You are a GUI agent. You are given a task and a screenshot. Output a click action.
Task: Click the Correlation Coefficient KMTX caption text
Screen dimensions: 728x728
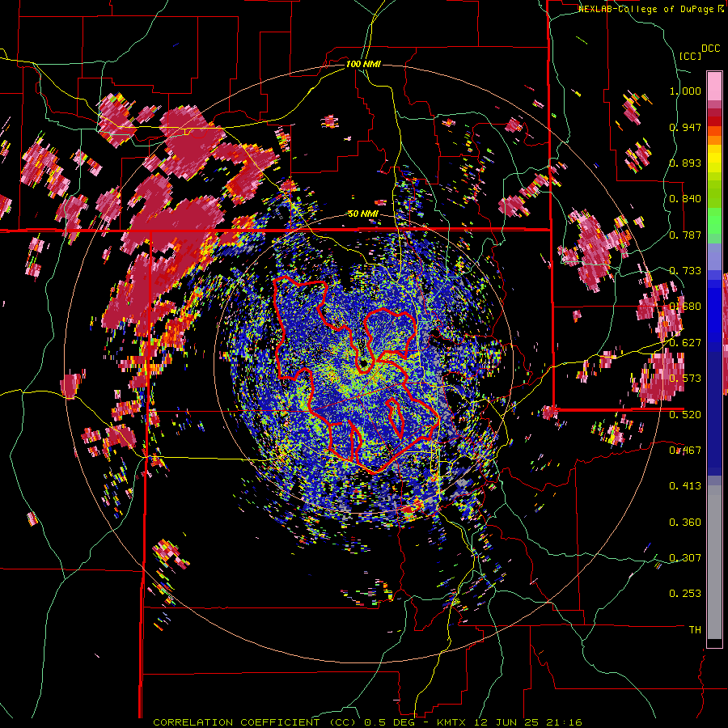pos(368,722)
